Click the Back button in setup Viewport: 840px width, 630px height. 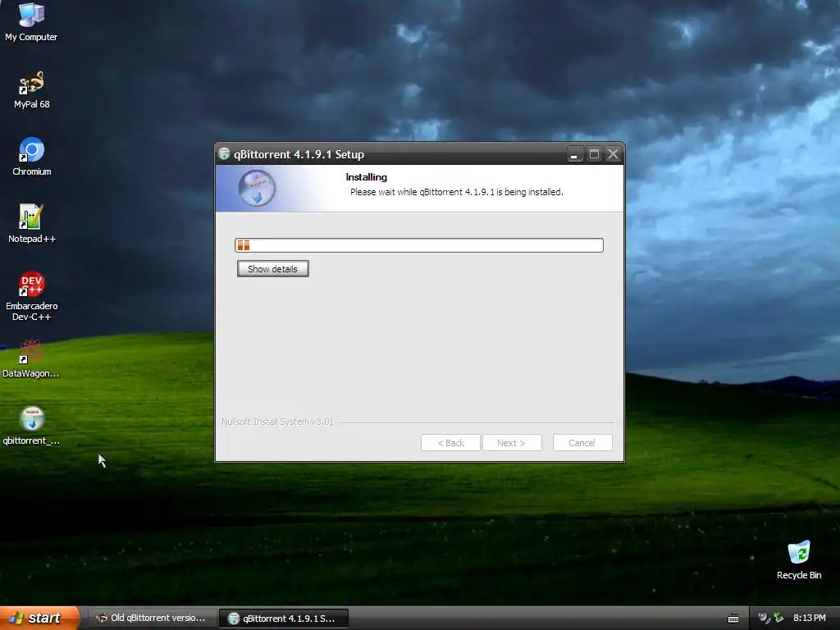point(450,443)
